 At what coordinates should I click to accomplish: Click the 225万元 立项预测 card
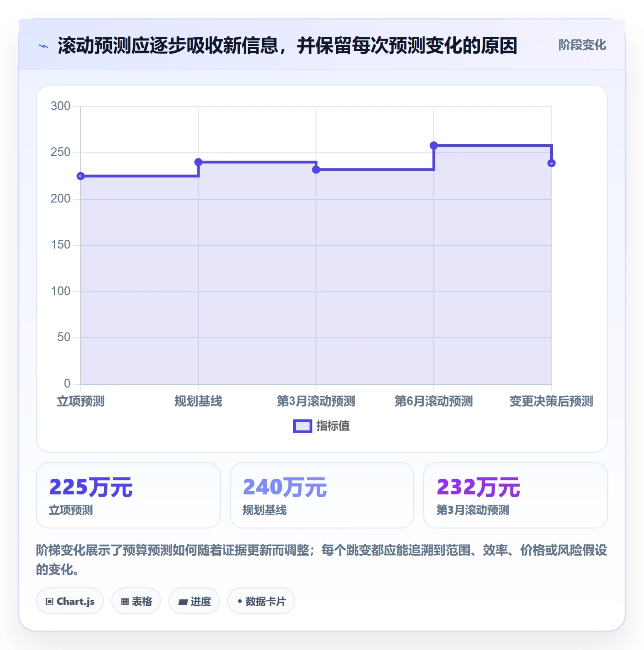point(128,495)
